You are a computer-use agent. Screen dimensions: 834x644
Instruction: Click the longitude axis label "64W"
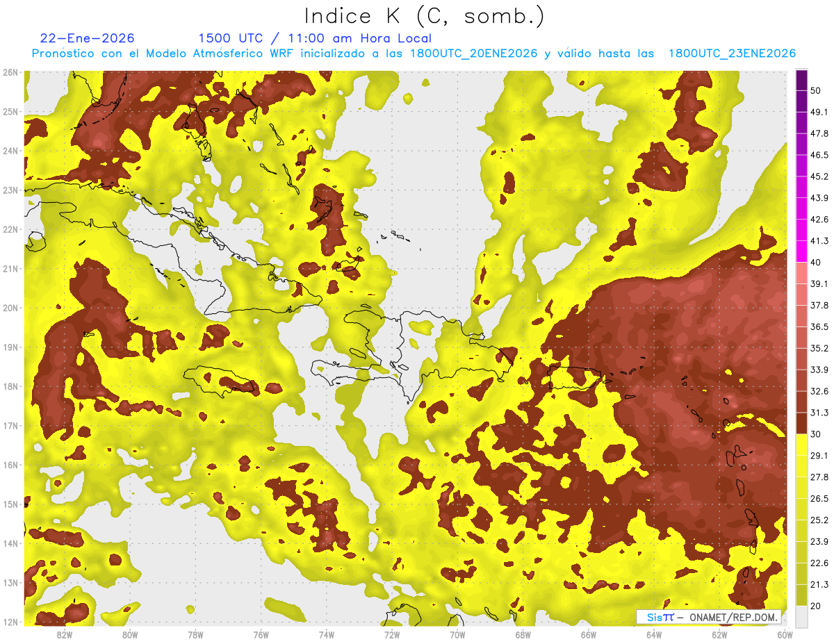click(654, 634)
